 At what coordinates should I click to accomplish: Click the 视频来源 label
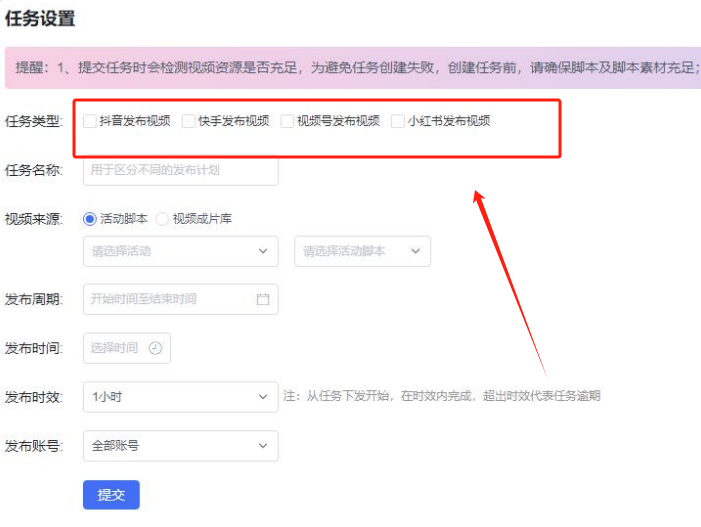34,219
